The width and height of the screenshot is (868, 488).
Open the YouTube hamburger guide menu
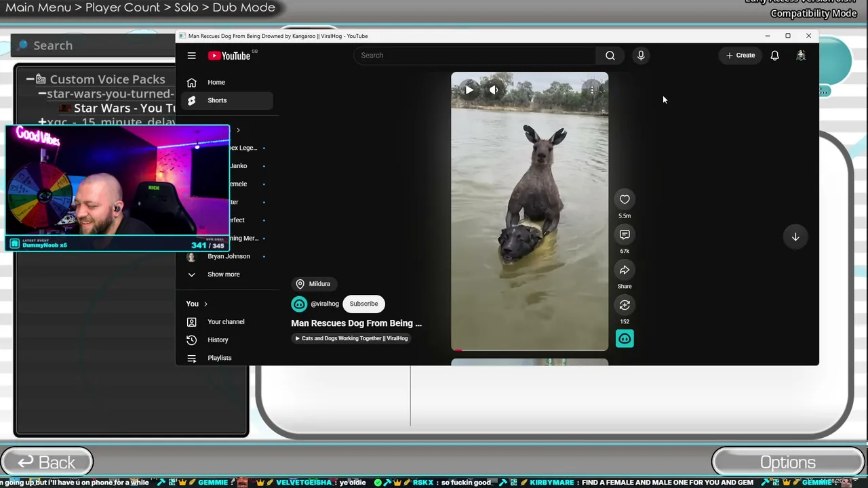point(192,56)
